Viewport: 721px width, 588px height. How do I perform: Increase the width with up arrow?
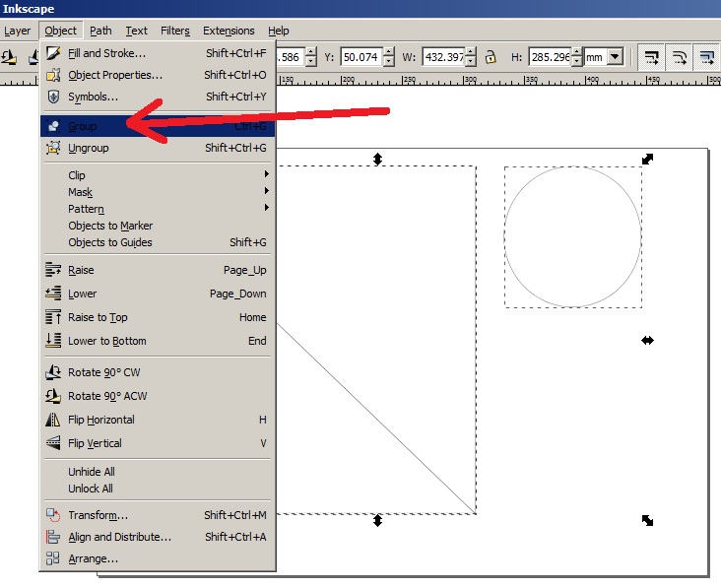[471, 52]
